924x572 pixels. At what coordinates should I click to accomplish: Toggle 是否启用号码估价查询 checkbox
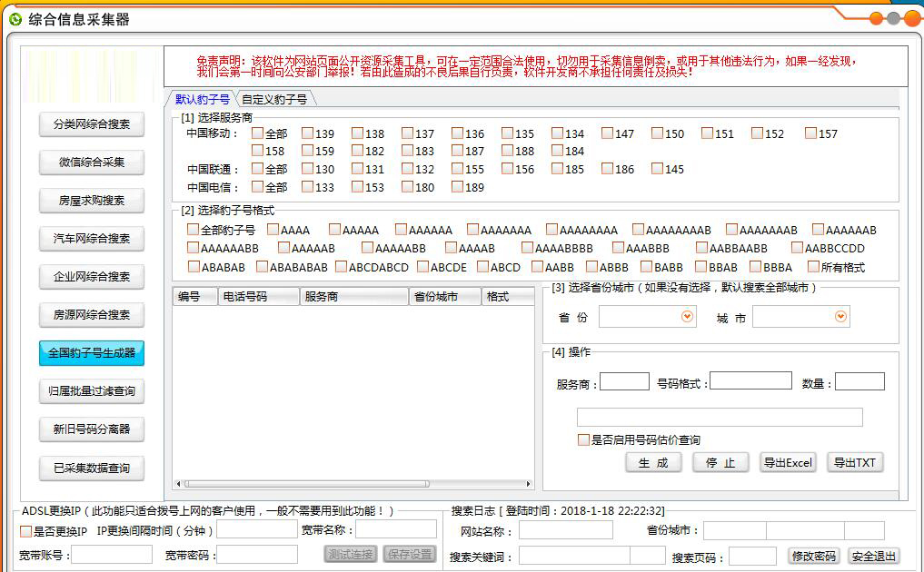(583, 439)
